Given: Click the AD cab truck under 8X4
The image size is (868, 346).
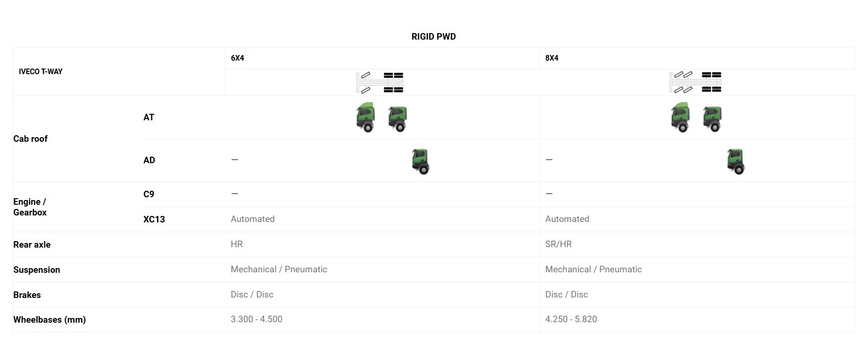Looking at the screenshot, I should coord(736,161).
